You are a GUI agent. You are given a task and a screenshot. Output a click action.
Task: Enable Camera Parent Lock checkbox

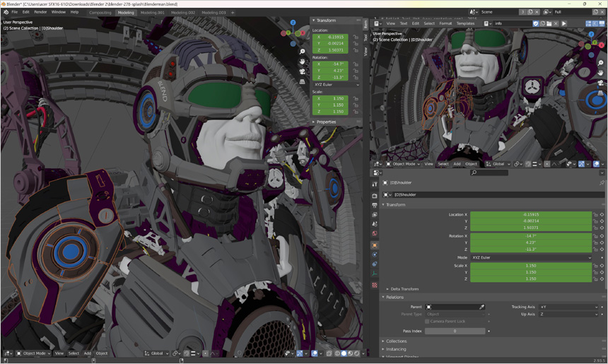click(x=427, y=322)
